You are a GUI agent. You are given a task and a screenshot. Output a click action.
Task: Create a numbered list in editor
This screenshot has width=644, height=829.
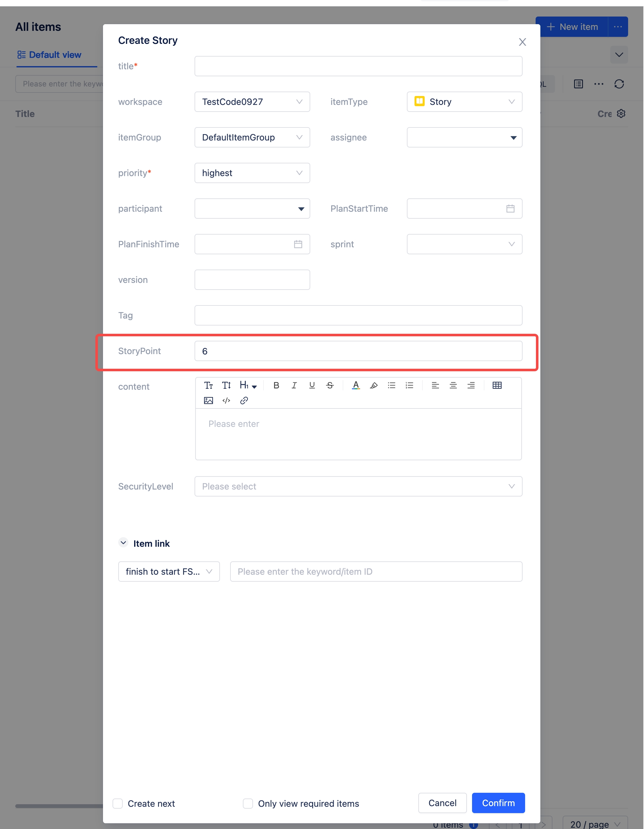[x=409, y=385]
